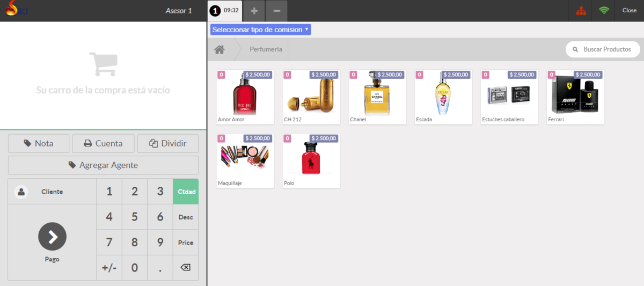The height and width of the screenshot is (286, 644).
Task: Tap the number 7 key
Action: [109, 243]
